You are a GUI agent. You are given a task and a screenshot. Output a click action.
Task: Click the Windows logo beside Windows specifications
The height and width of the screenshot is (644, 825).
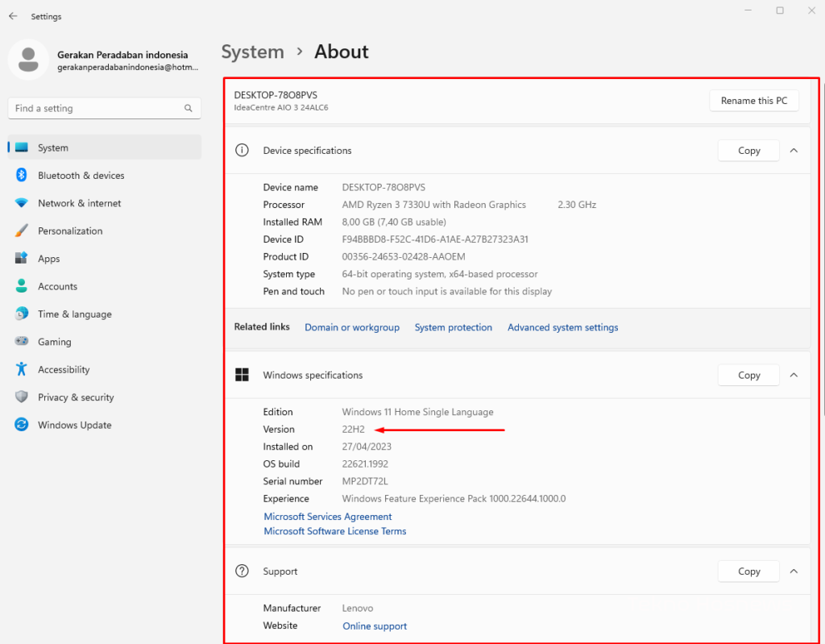coord(242,375)
